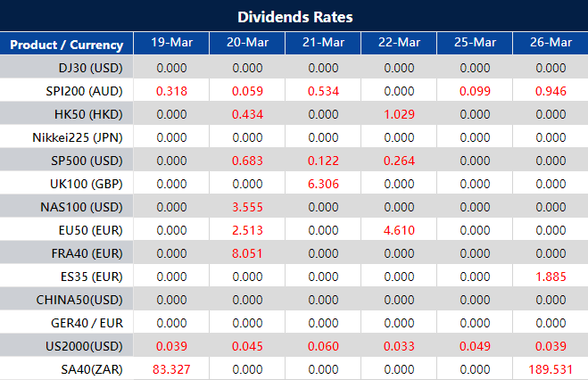Select the 1.029 HK50 dividend value

tap(399, 114)
